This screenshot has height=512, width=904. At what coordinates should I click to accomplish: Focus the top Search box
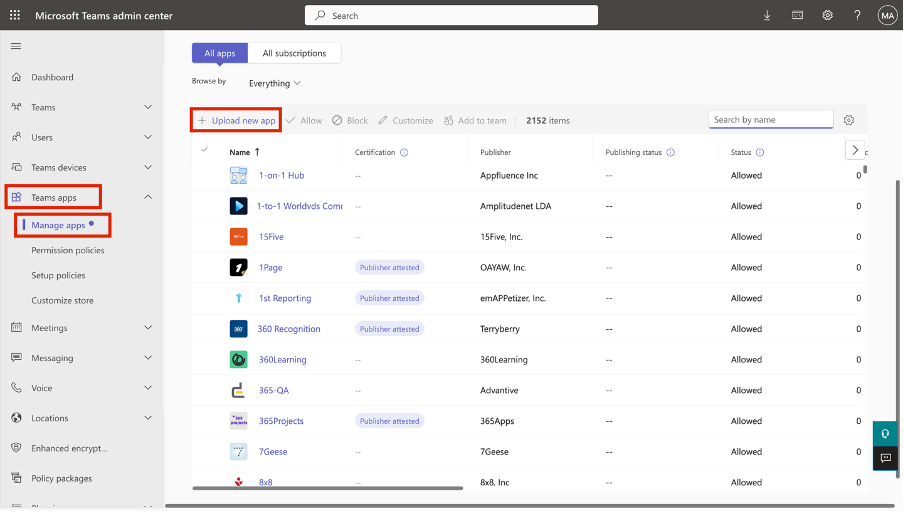451,16
